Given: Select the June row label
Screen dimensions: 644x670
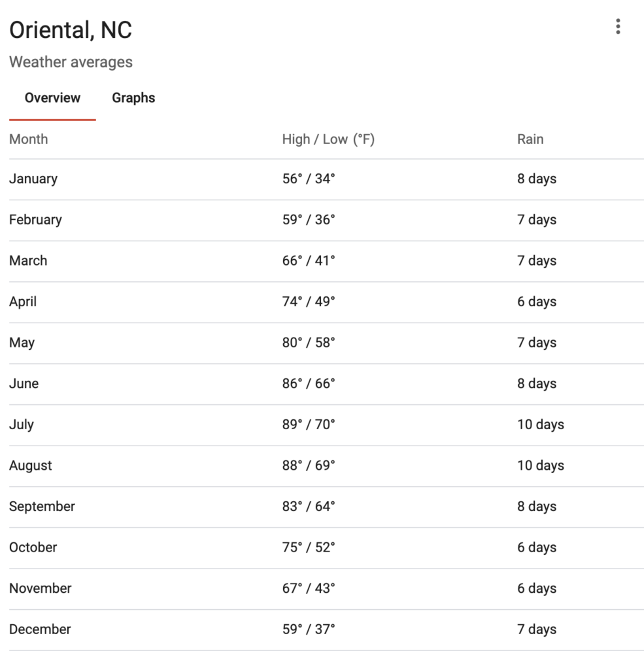Looking at the screenshot, I should click(24, 383).
